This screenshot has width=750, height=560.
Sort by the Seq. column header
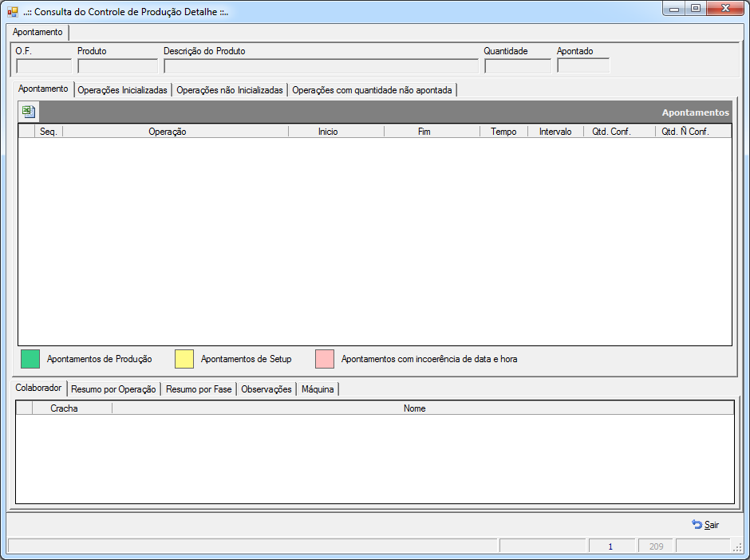coord(49,132)
